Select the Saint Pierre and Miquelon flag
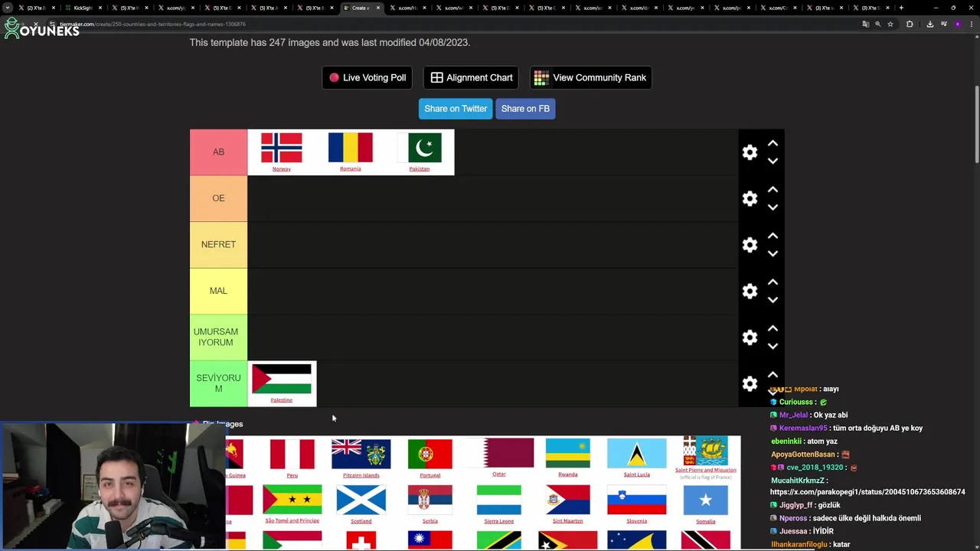The width and height of the screenshot is (980, 551). [x=705, y=452]
